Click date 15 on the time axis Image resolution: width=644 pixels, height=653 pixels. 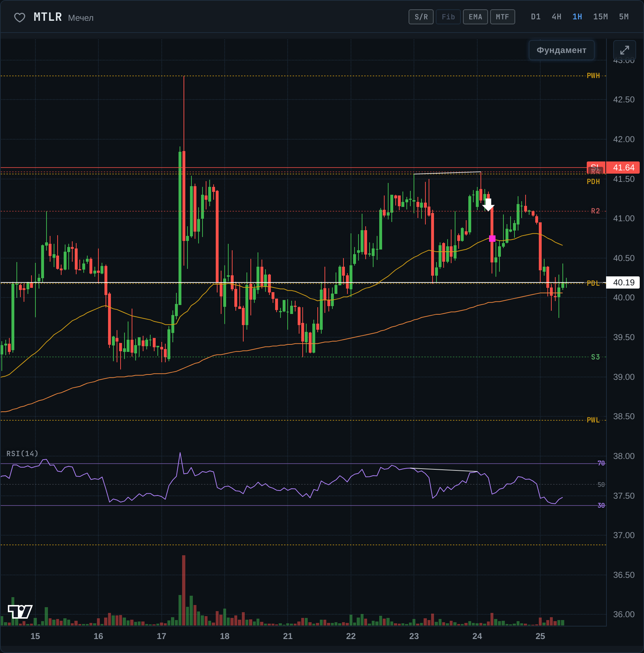35,636
